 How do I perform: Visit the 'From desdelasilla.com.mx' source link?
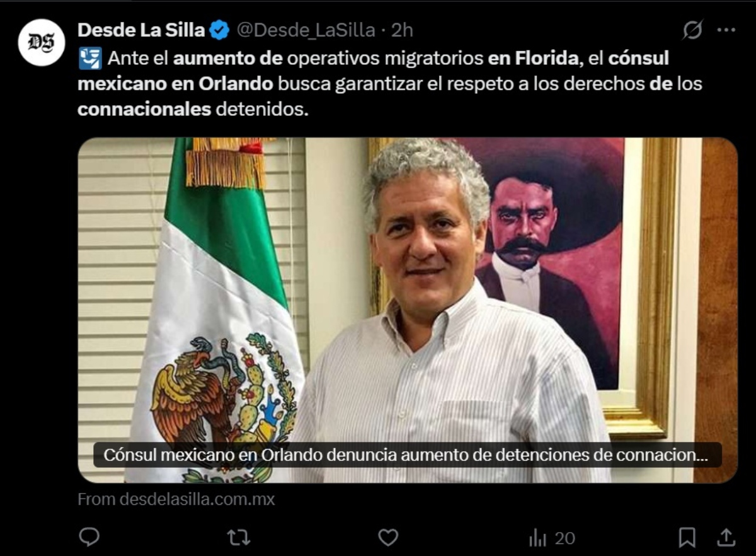click(x=176, y=499)
